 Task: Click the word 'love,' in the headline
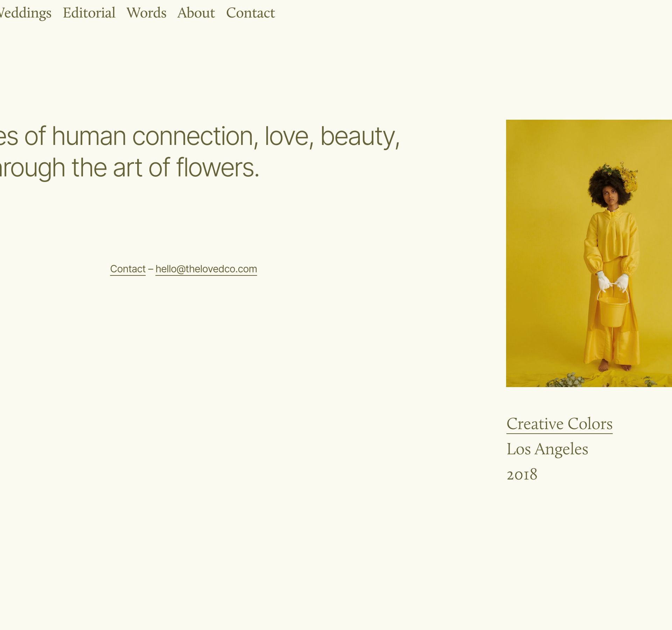pos(289,136)
